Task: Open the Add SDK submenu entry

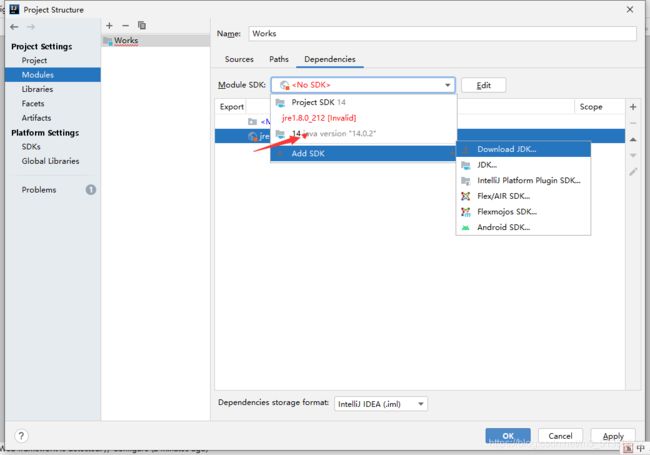Action: [x=364, y=154]
